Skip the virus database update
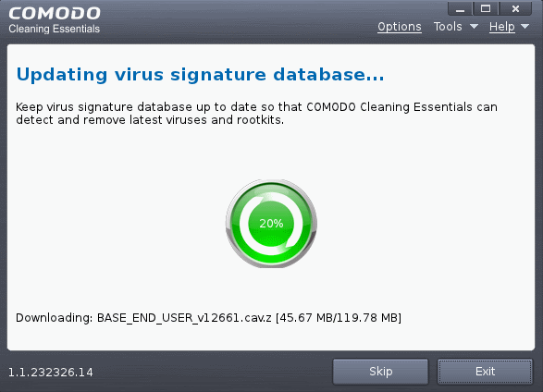Screen dimensions: 543x392 pos(380,372)
